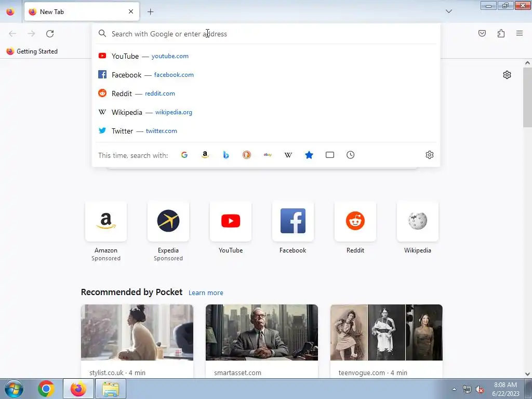Image resolution: width=532 pixels, height=399 pixels.
Task: Search this time with Wikipedia icon
Action: tap(288, 155)
